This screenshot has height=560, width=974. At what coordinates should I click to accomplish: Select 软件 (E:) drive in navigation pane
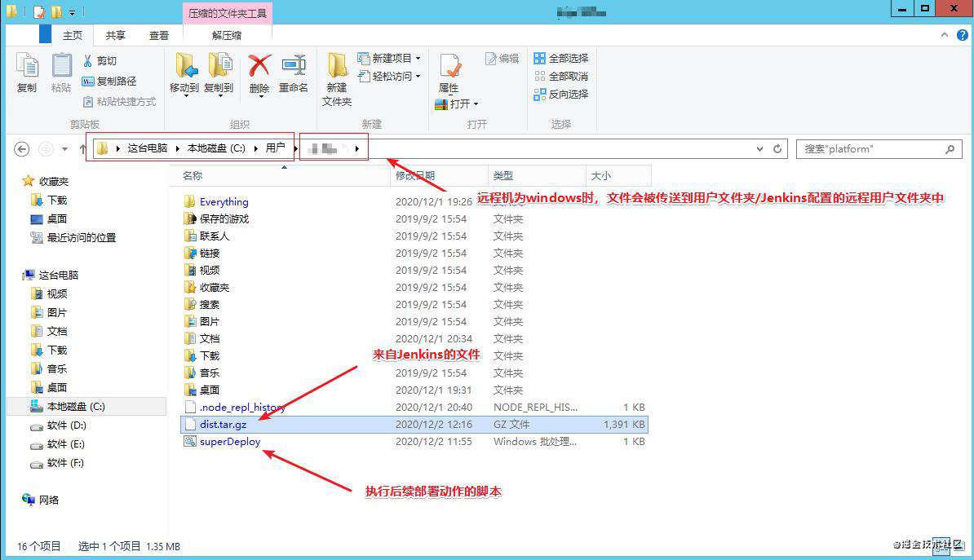click(57, 444)
